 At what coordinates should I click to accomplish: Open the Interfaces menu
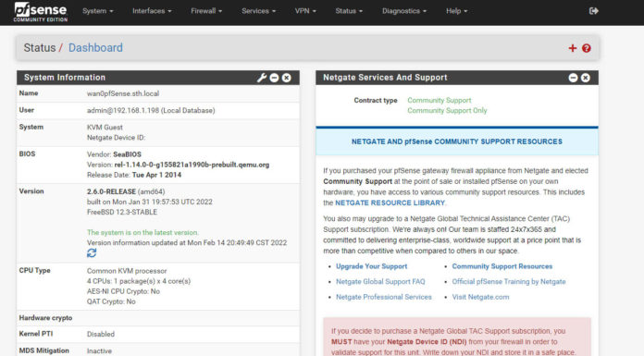[152, 11]
